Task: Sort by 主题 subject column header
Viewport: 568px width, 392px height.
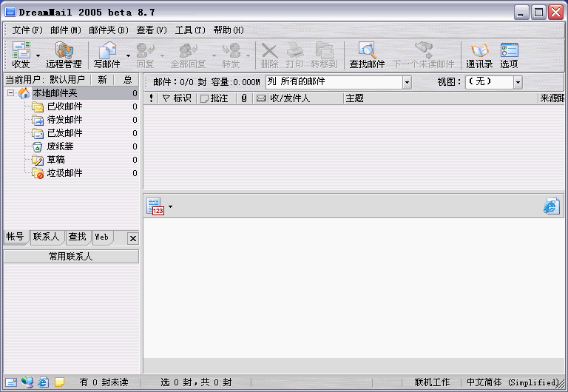Action: (441, 98)
